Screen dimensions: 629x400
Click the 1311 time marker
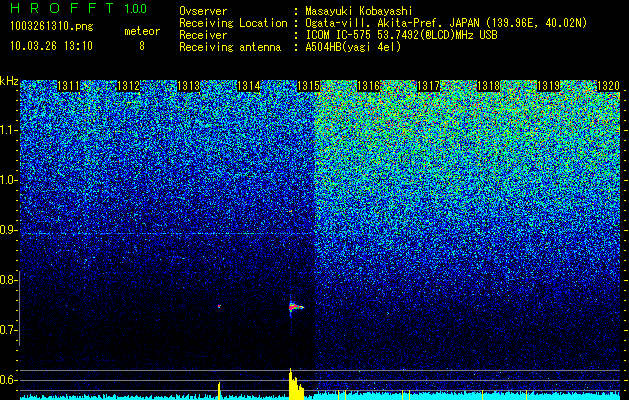point(68,86)
